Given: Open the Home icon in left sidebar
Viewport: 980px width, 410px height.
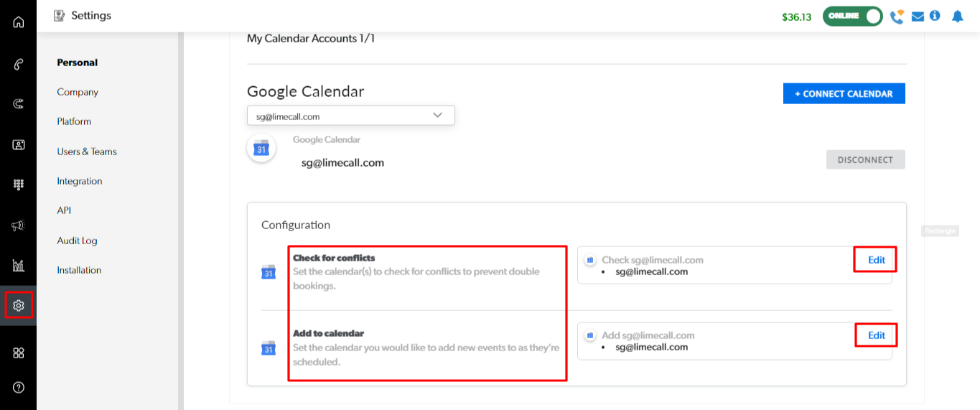Looking at the screenshot, I should 19,22.
